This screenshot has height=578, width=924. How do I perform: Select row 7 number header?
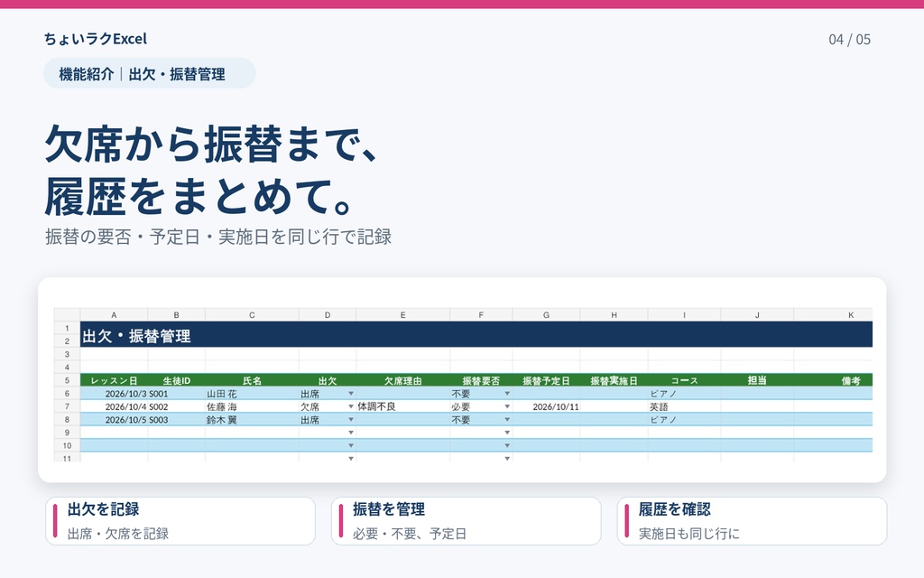[67, 406]
